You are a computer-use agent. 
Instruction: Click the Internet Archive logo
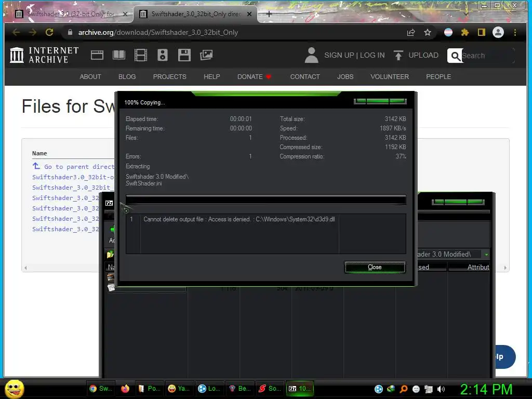[x=45, y=55]
